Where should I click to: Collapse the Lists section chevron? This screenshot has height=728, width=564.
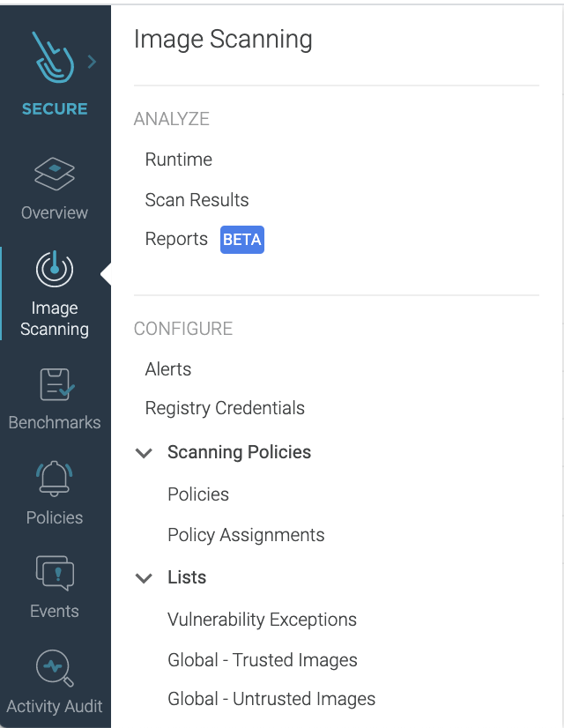coord(144,578)
